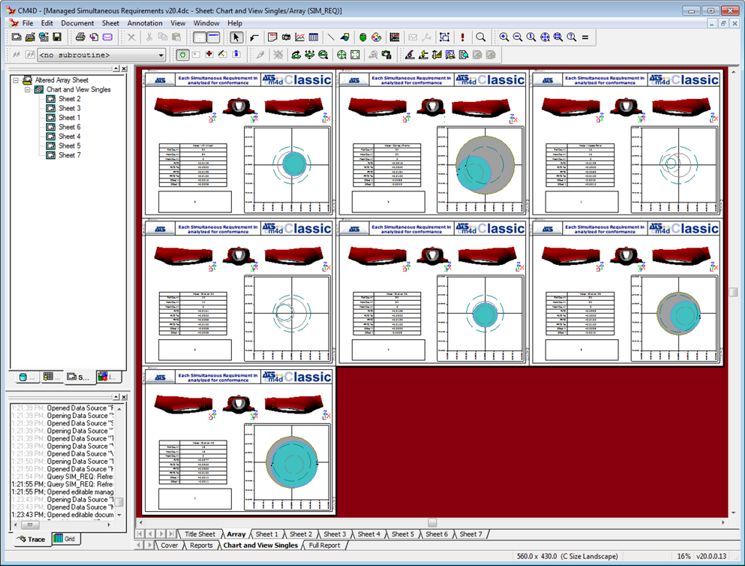Switch to the Reports tab
745x566 pixels.
click(201, 545)
